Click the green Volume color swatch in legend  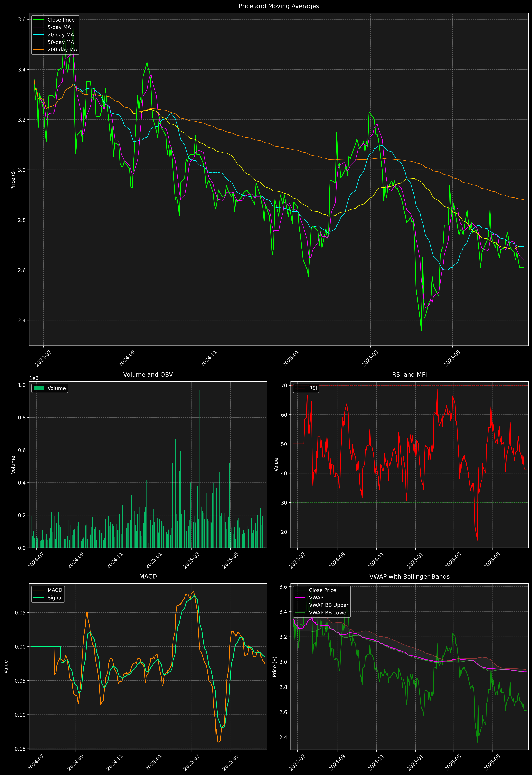pos(39,388)
